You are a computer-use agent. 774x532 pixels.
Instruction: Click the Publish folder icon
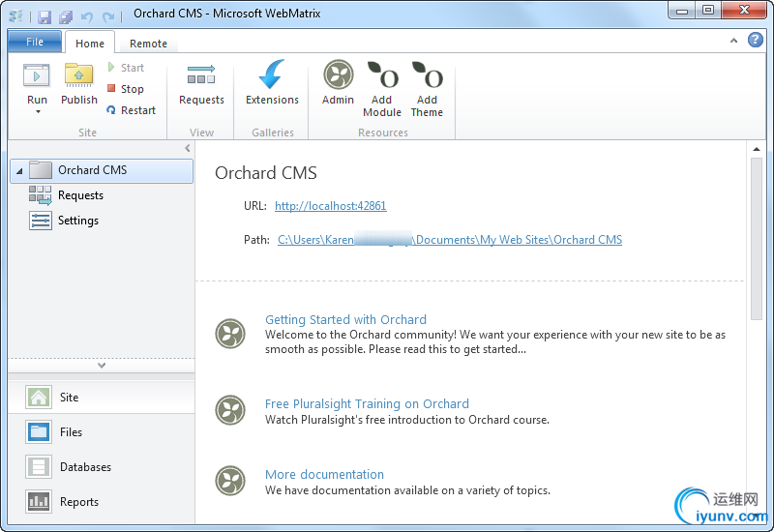coord(79,76)
